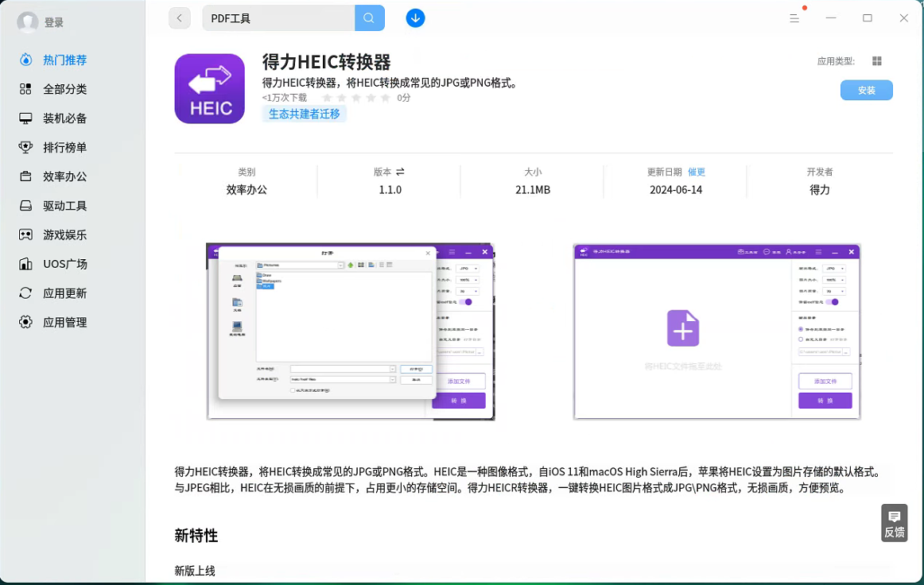This screenshot has width=924, height=585.
Task: Click the 新版上线 text
Action: point(195,571)
